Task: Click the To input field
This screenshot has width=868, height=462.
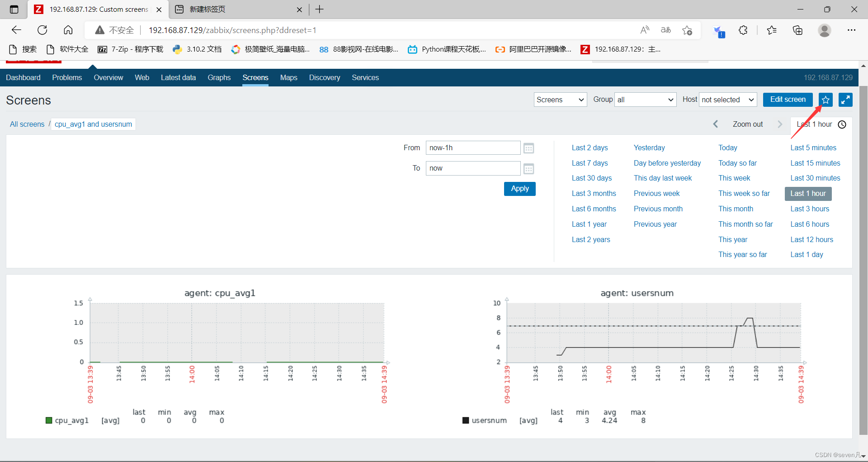Action: click(x=473, y=168)
